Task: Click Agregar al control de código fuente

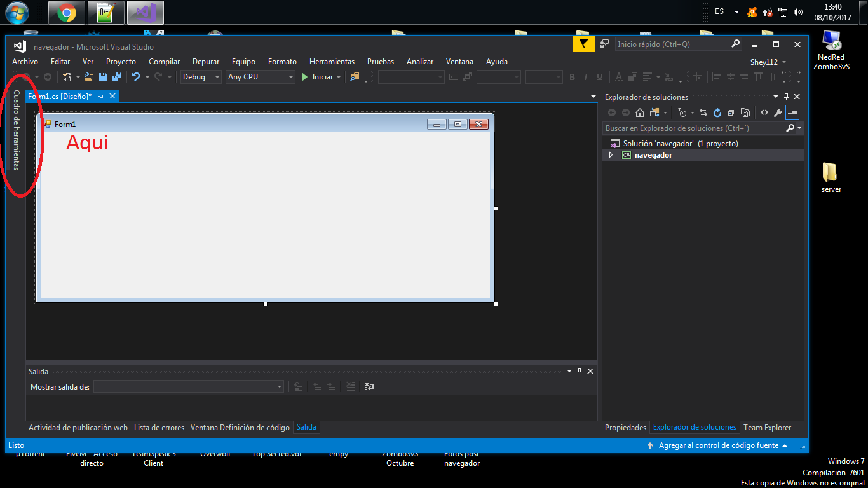Action: [x=718, y=445]
